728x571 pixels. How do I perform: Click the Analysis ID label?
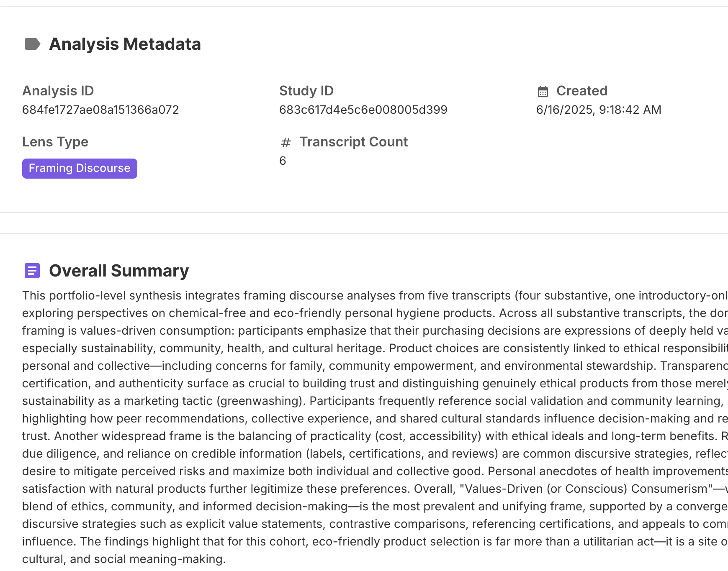pyautogui.click(x=58, y=91)
